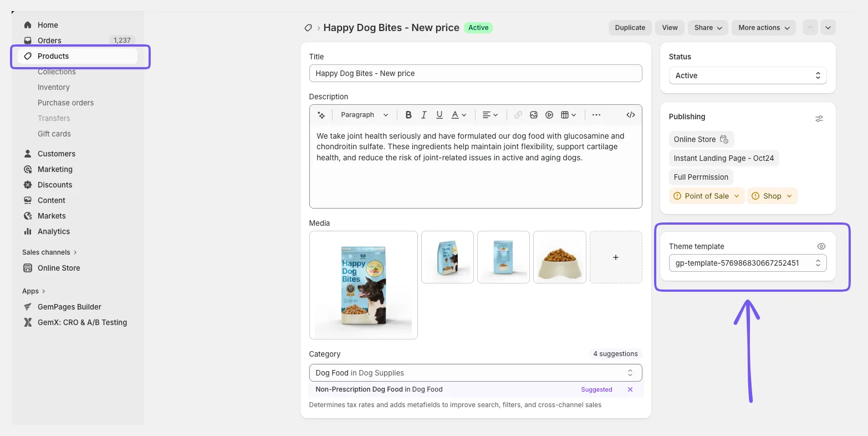Open the insert table dropdown

(x=569, y=115)
